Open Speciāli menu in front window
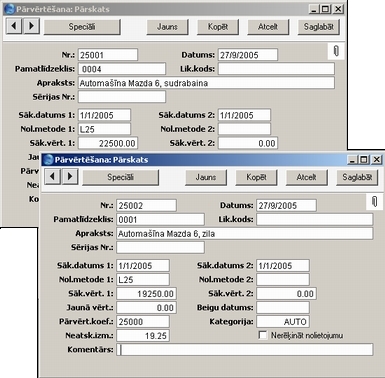Viewport: 385px width, 378px height. (x=120, y=177)
